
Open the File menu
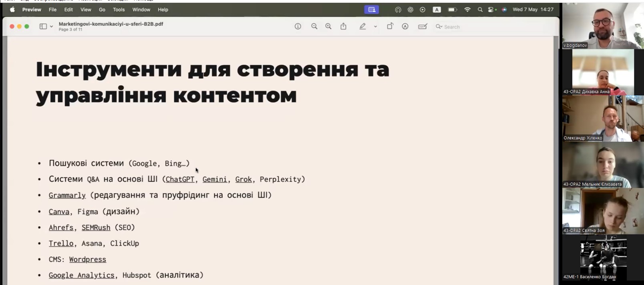(52, 10)
